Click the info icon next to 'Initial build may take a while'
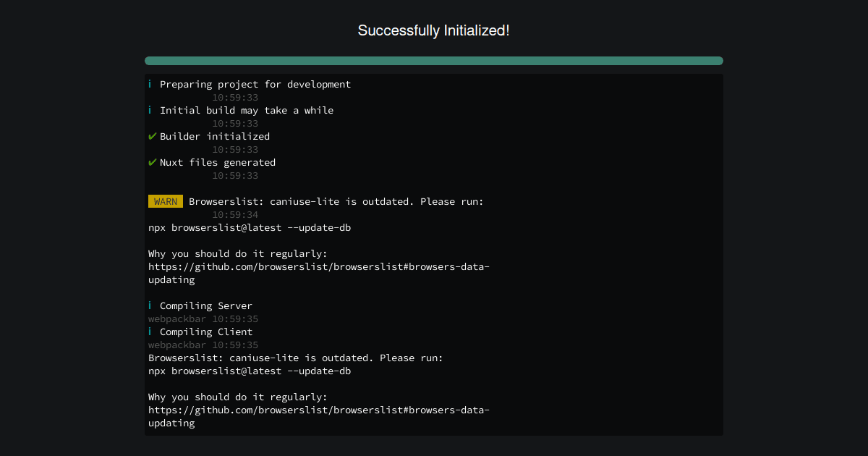This screenshot has width=868, height=456. pyautogui.click(x=150, y=110)
